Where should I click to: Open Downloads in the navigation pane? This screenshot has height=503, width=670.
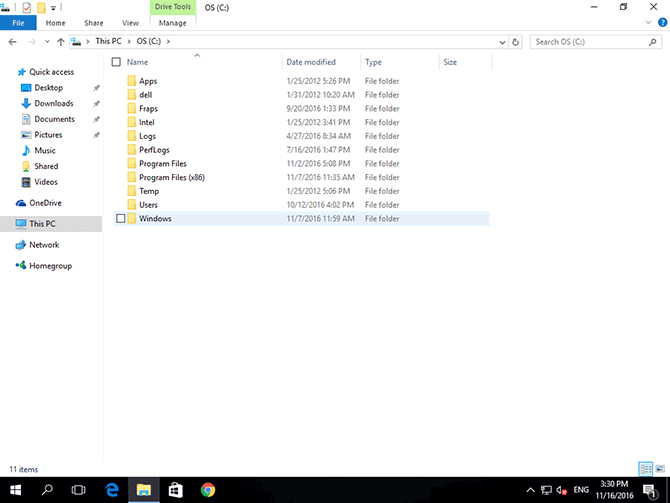(54, 103)
